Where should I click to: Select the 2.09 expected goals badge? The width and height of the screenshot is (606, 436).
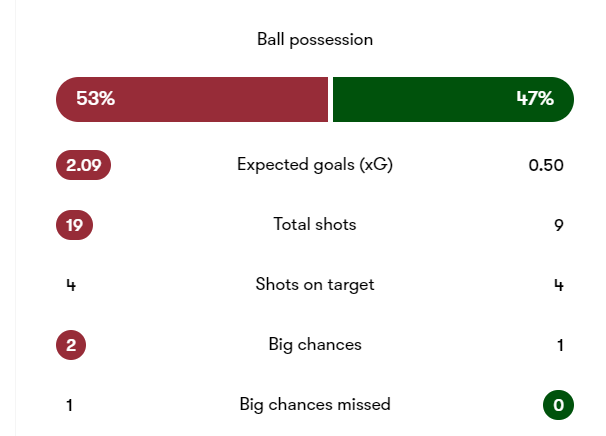83,165
